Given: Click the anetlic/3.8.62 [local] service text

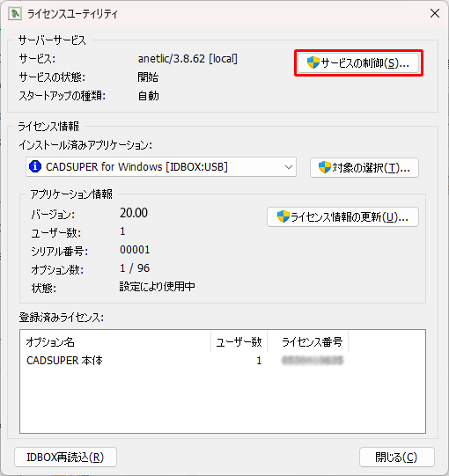Looking at the screenshot, I should [188, 59].
